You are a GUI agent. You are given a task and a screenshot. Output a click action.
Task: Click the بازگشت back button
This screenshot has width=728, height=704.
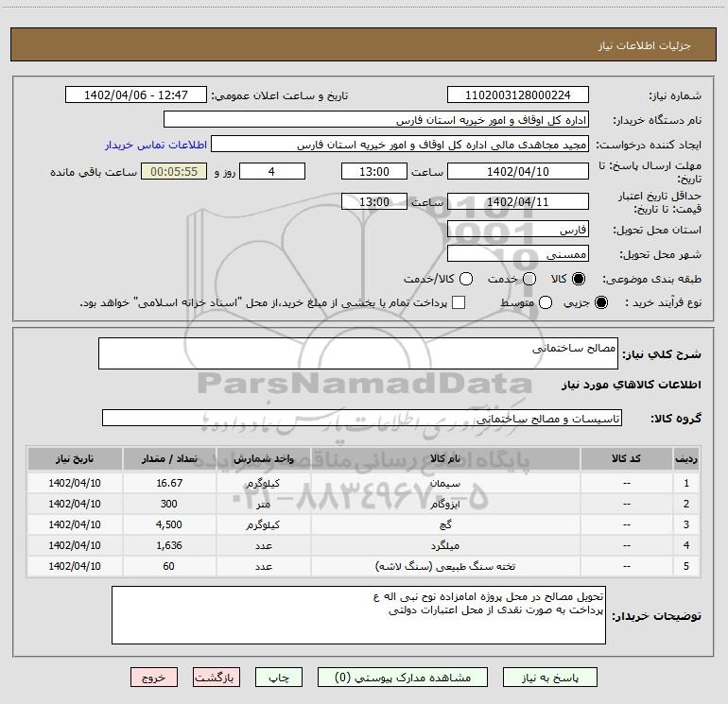point(217,678)
